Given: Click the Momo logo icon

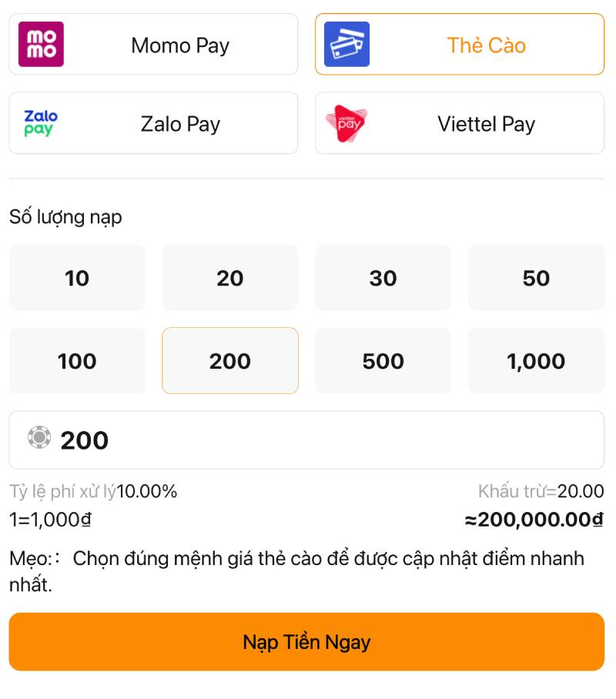Looking at the screenshot, I should (x=41, y=45).
